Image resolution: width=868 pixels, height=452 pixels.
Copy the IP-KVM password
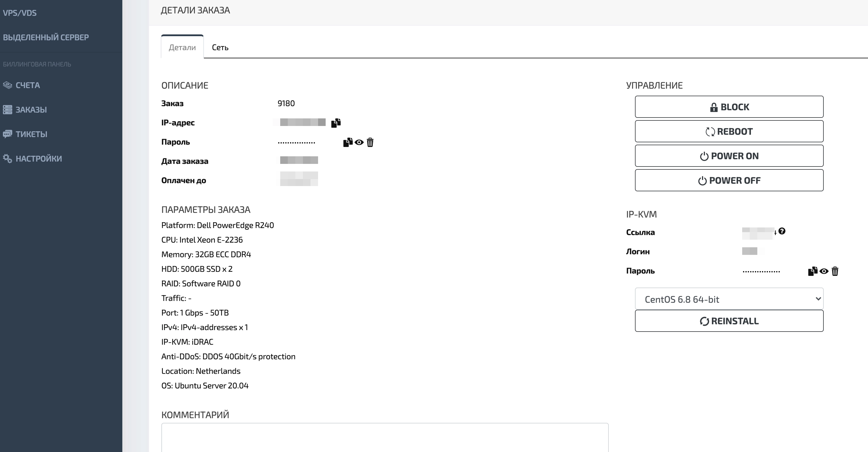pyautogui.click(x=812, y=271)
